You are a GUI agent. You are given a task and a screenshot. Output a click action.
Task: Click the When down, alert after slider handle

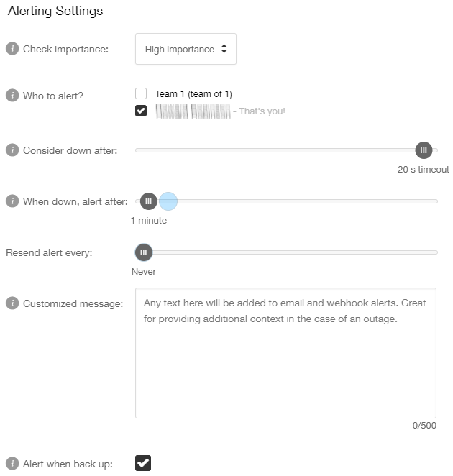[148, 201]
